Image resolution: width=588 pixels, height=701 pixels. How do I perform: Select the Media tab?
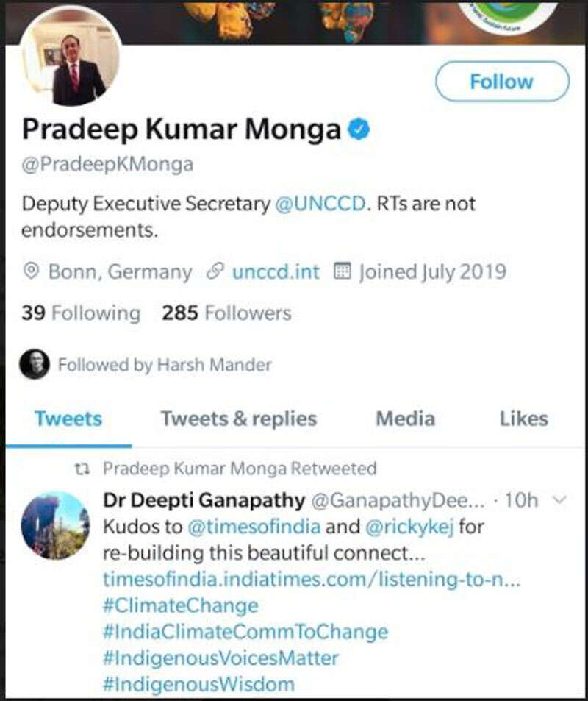point(405,419)
